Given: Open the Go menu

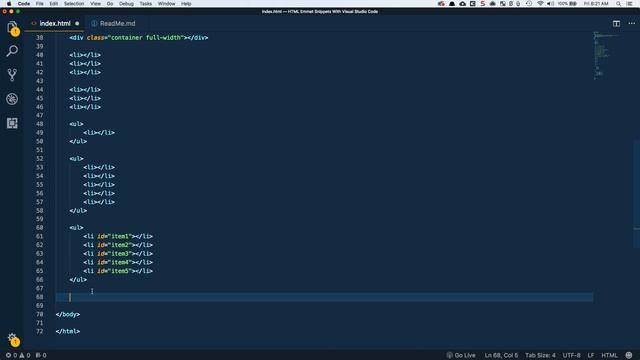Looking at the screenshot, I should 110,4.
